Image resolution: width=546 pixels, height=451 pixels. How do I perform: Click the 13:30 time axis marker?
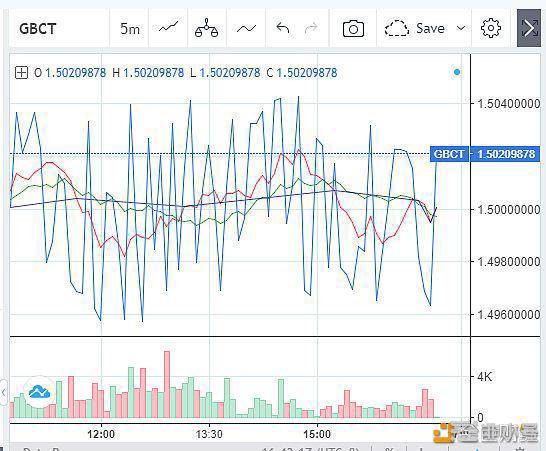coord(209,434)
